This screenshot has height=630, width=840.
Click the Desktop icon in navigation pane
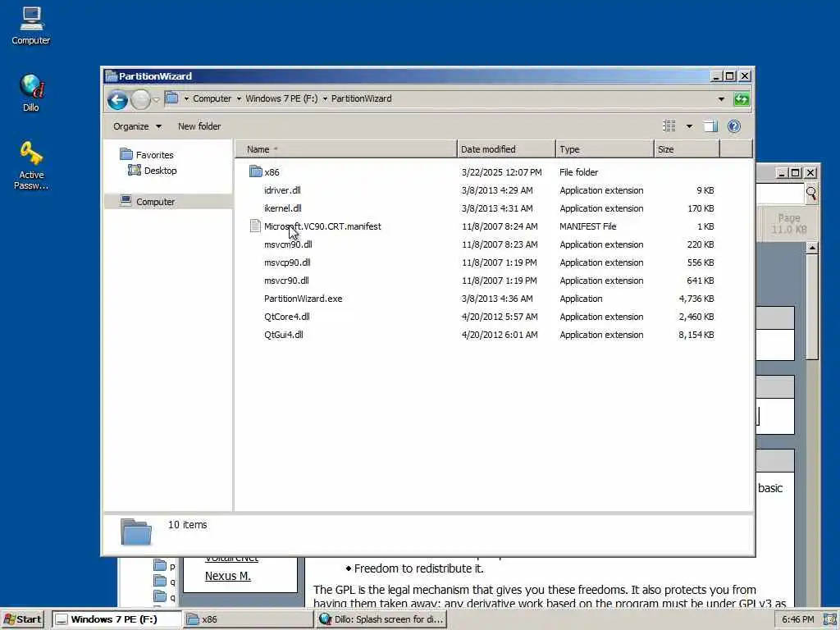pos(134,171)
